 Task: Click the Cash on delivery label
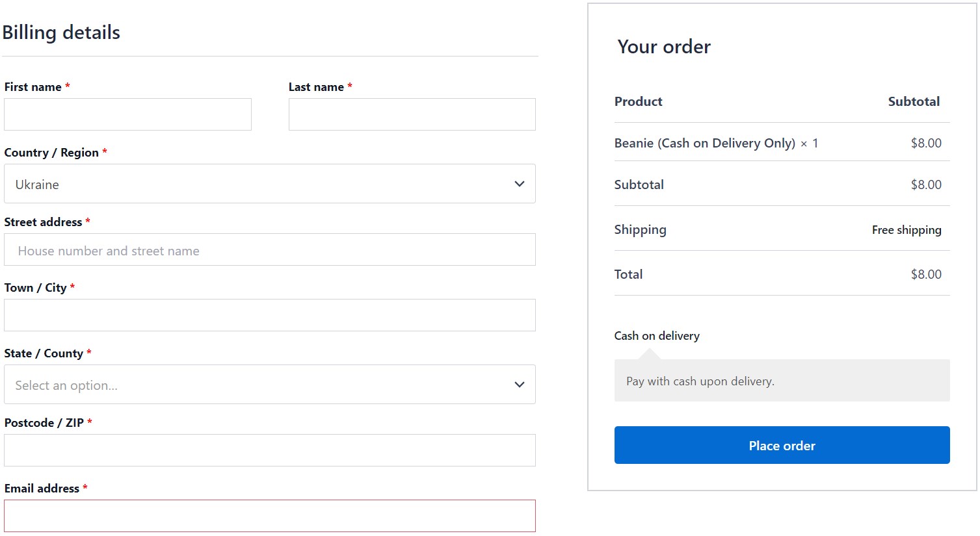click(656, 335)
